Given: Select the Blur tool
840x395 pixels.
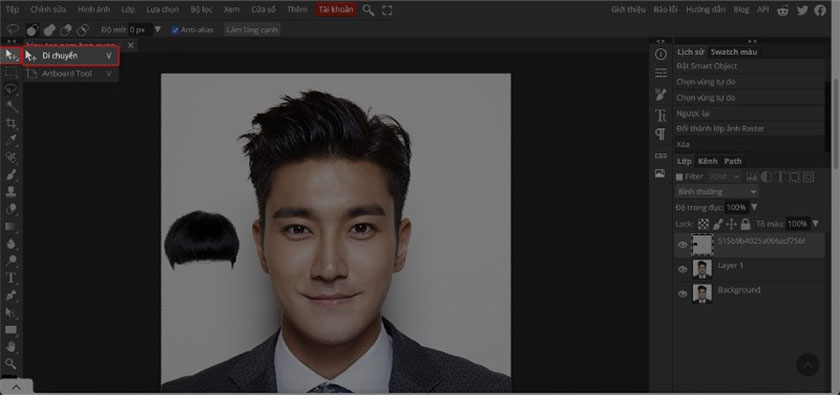Looking at the screenshot, I should pyautogui.click(x=11, y=243).
